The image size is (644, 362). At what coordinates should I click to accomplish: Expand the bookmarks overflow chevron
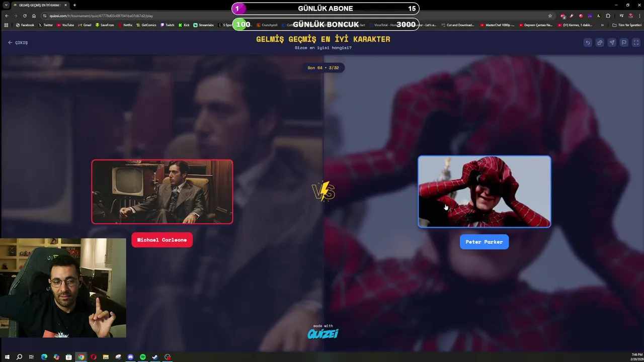click(x=602, y=25)
